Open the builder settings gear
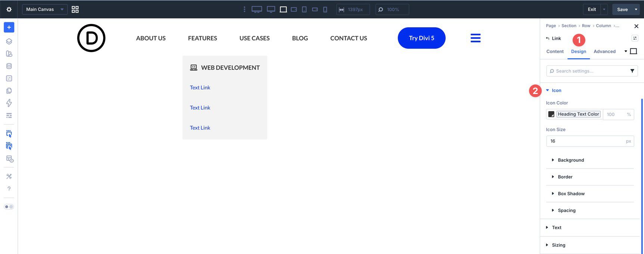This screenshot has height=254, width=644. 9,9
